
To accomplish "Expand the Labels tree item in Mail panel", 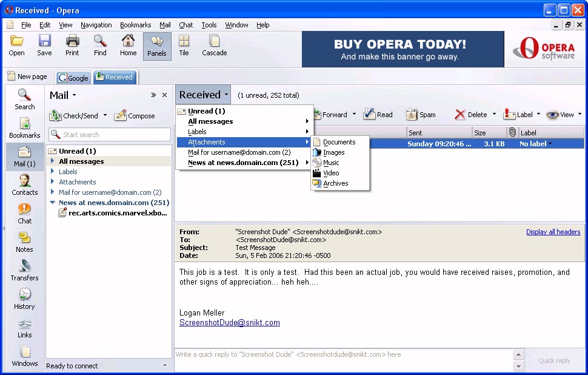I will [x=53, y=172].
